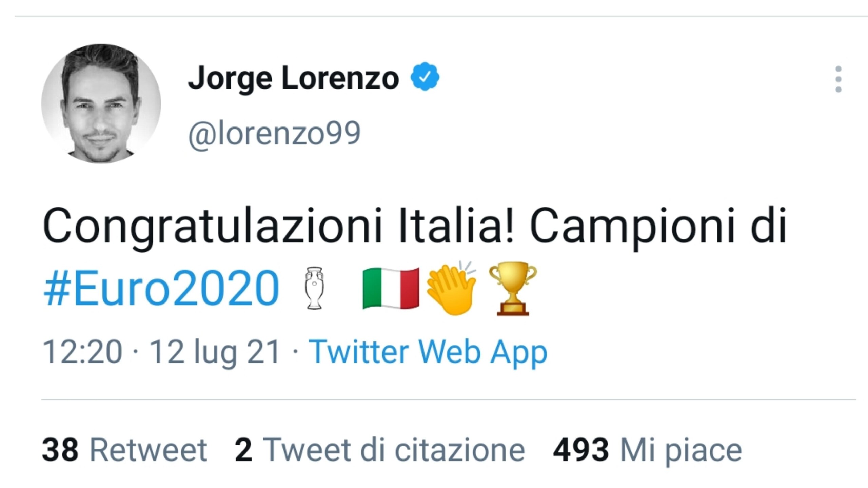Open the three-dot more options menu
The image size is (868, 488).
tap(838, 79)
